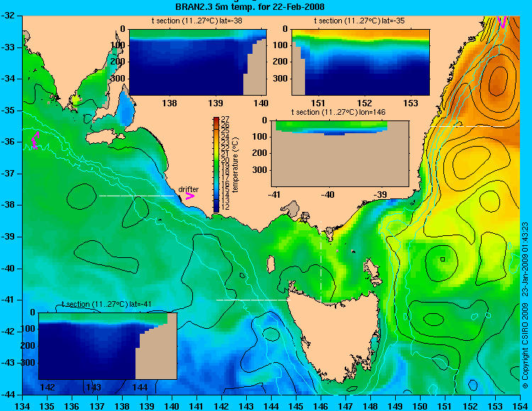The height and width of the screenshot is (411, 532).
Task: Open the lat=-41 temperature section inset plot
Action: 108,346
